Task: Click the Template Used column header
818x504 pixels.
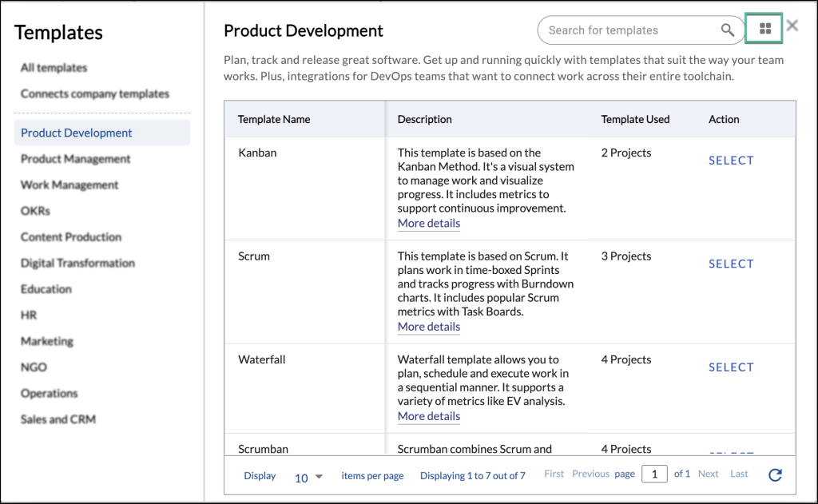Action: 635,120
